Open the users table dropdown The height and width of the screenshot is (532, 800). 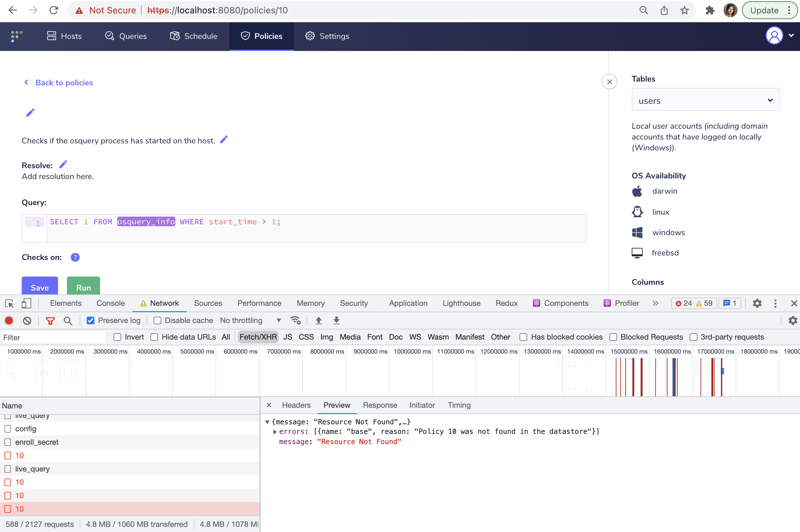705,100
